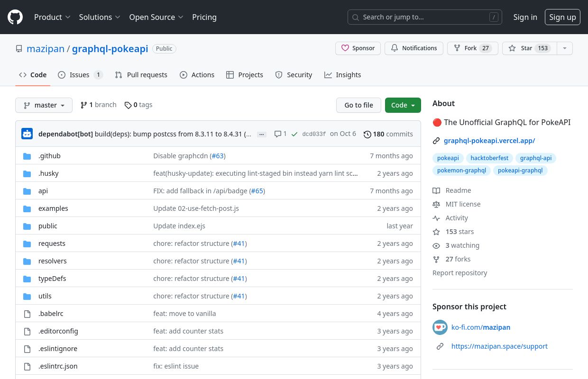This screenshot has height=379, width=588.
Task: Click the Sponsor button
Action: pyautogui.click(x=358, y=48)
